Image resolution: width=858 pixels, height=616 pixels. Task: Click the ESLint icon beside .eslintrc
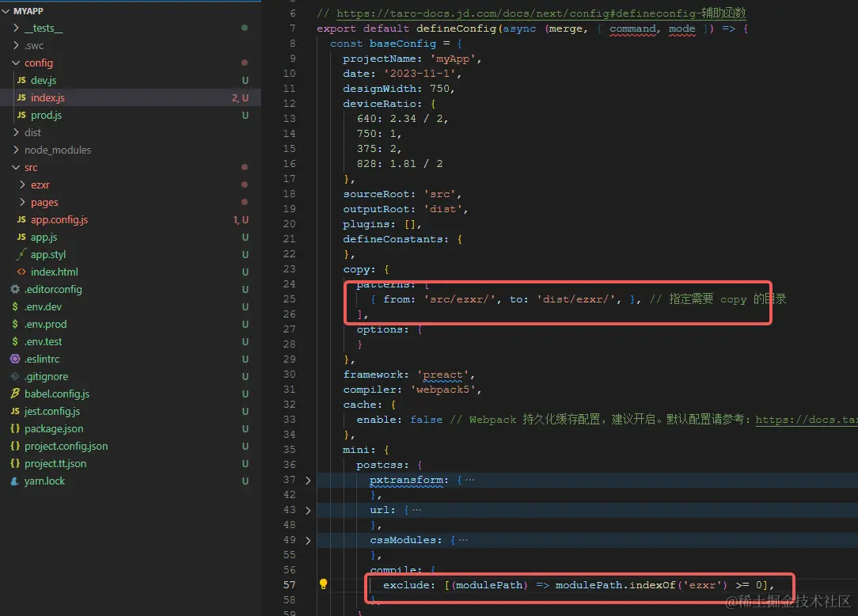click(15, 359)
